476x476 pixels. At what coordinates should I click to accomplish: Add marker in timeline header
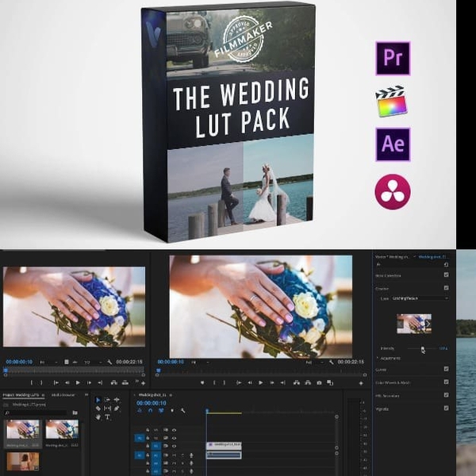point(172,410)
